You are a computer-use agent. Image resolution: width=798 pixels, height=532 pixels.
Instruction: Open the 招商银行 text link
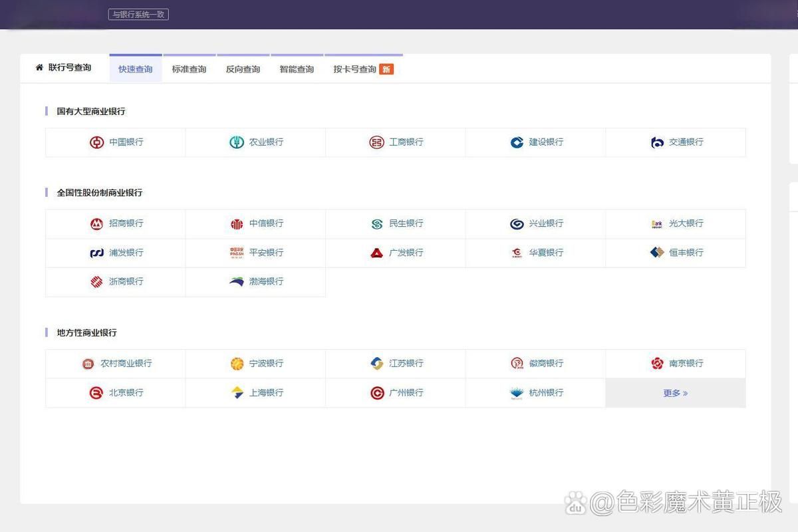click(x=126, y=224)
